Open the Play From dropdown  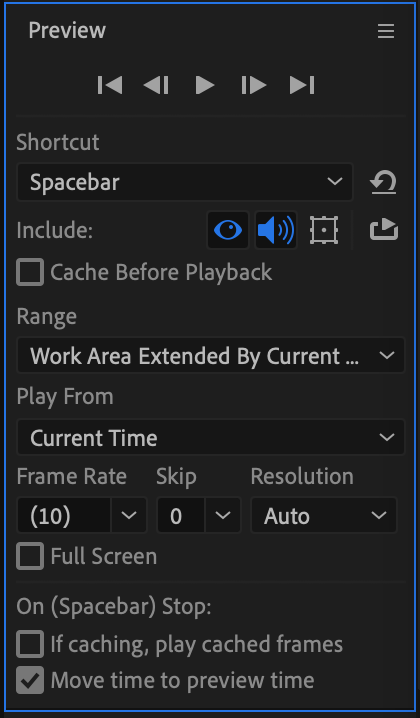(211, 437)
